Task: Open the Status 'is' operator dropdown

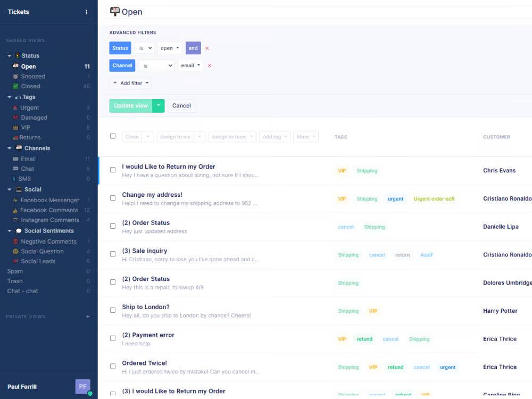Action: click(x=145, y=48)
